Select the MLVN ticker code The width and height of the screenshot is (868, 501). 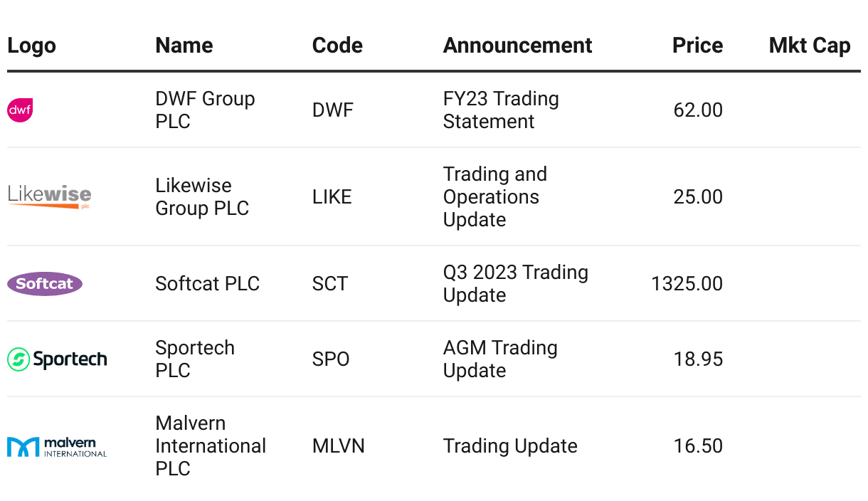338,446
